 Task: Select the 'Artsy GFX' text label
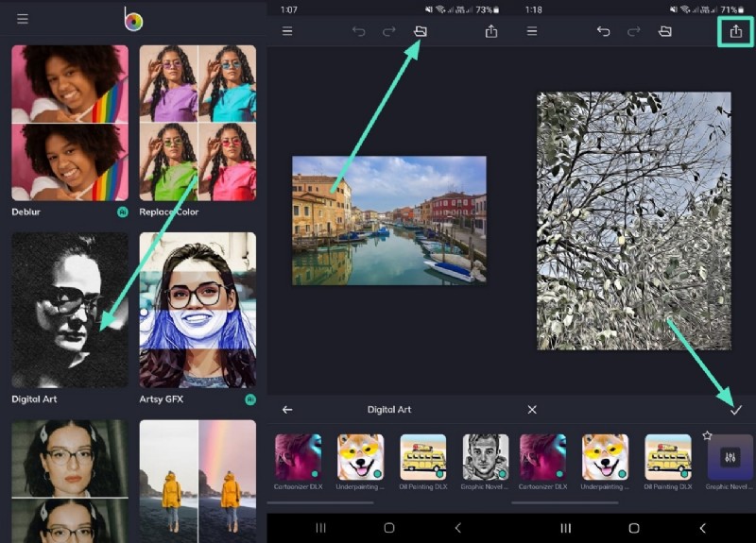(161, 399)
